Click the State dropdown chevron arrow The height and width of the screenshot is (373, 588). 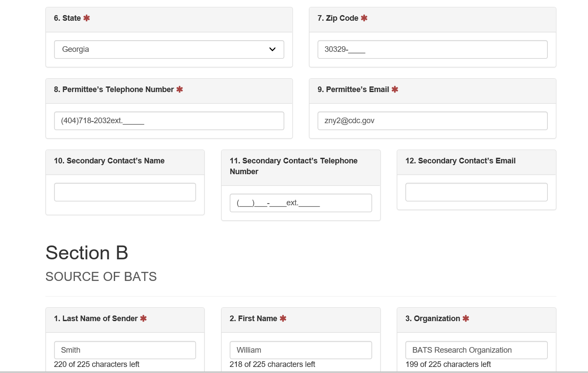pyautogui.click(x=272, y=49)
